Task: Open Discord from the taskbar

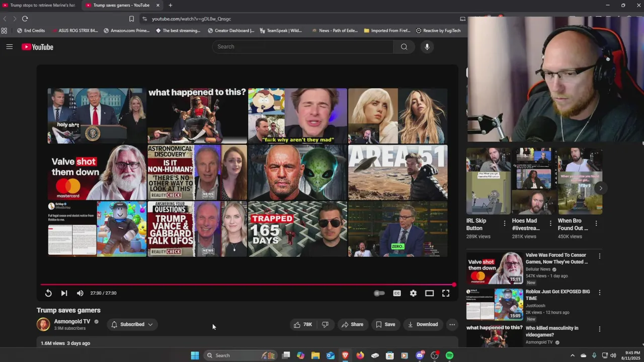Action: coord(420,355)
